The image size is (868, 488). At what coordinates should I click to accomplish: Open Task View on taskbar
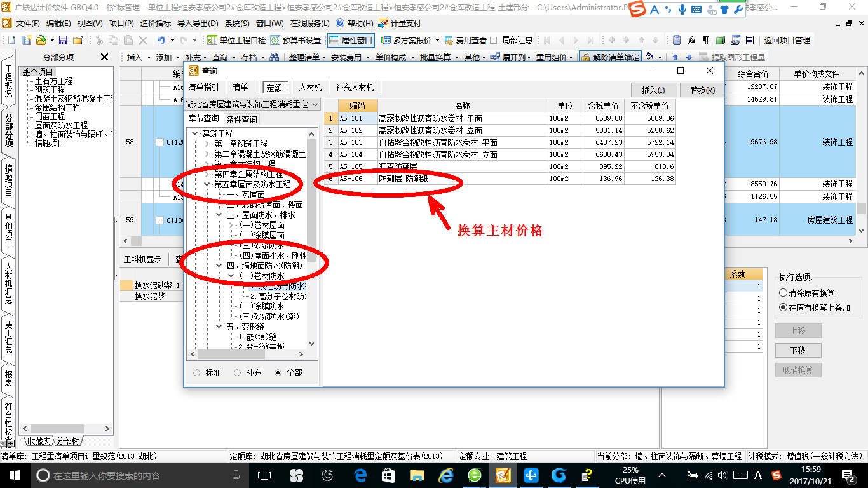point(264,475)
